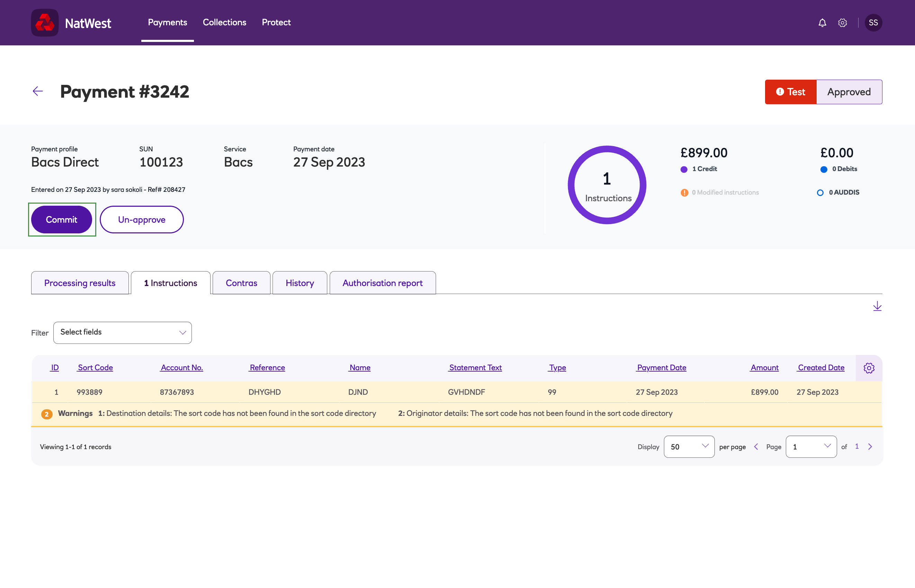This screenshot has width=915, height=588.
Task: Open the Display 50 per page dropdown
Action: (x=689, y=447)
